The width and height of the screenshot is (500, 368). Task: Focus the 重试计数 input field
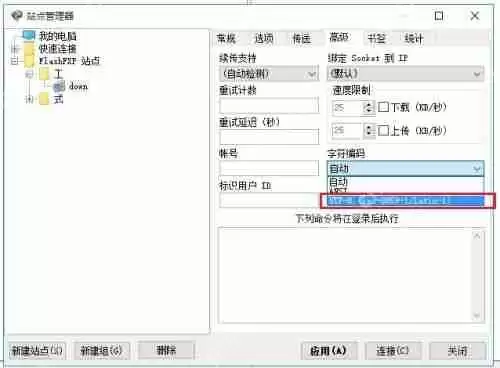pyautogui.click(x=269, y=105)
